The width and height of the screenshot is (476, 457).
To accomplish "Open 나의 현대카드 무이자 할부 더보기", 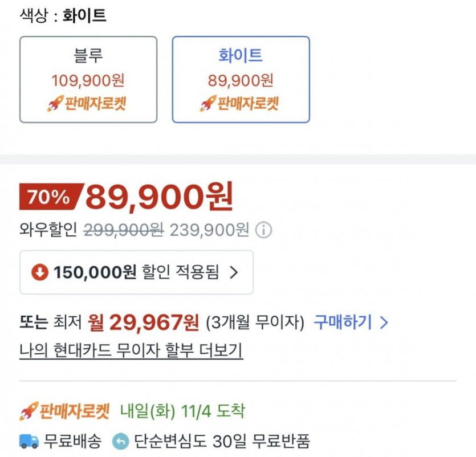I will (x=131, y=350).
